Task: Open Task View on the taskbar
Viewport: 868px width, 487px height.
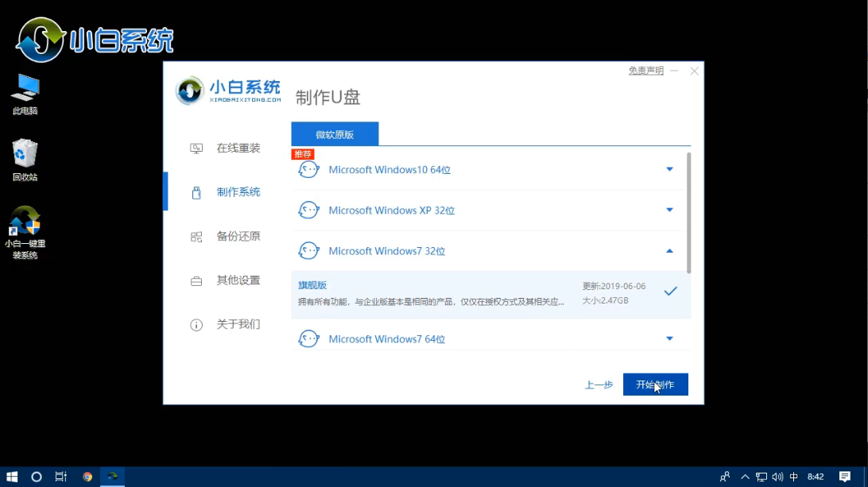Action: click(61, 477)
